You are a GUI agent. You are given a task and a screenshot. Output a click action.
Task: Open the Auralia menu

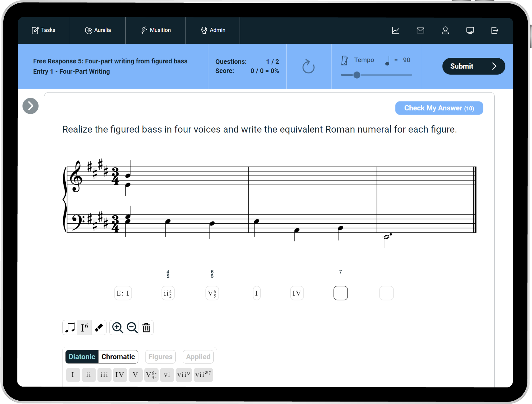click(98, 30)
